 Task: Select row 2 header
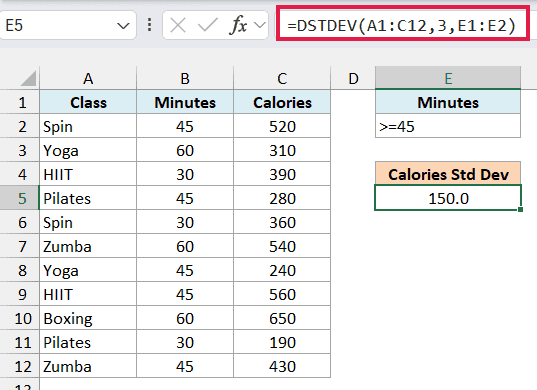[x=20, y=126]
